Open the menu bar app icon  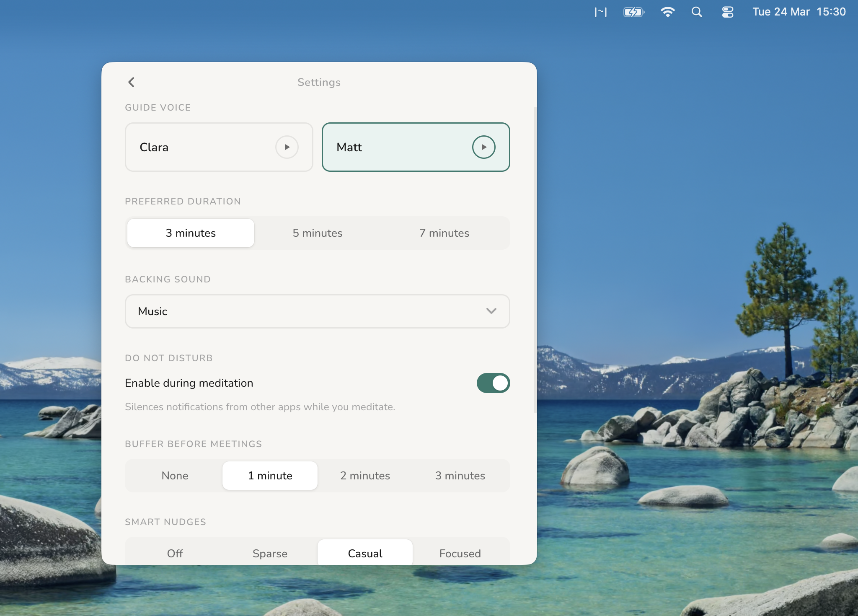600,12
